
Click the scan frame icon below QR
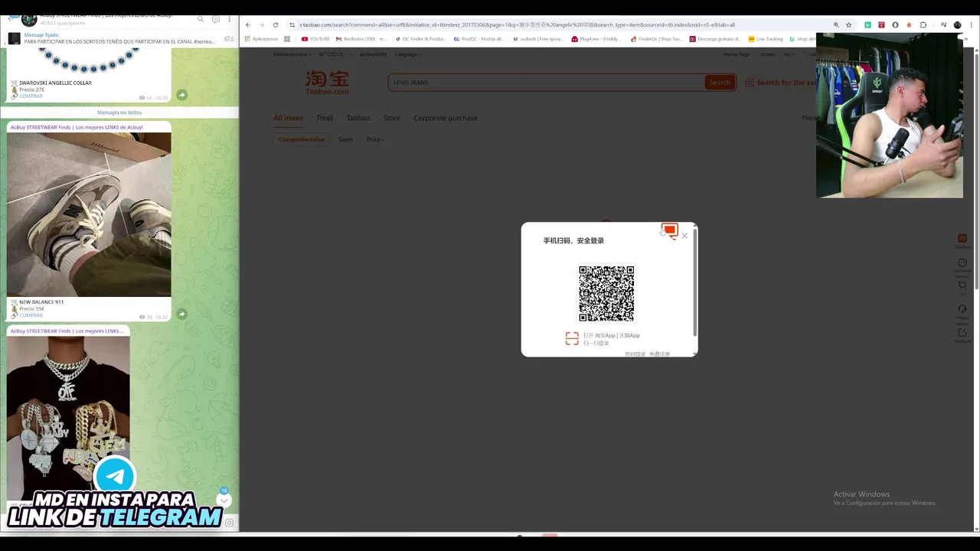pos(572,339)
